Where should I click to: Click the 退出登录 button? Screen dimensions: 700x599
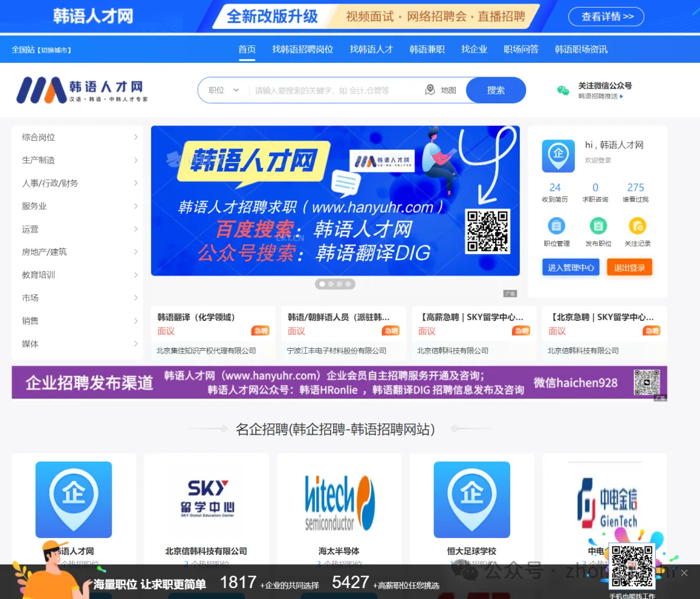(x=629, y=267)
